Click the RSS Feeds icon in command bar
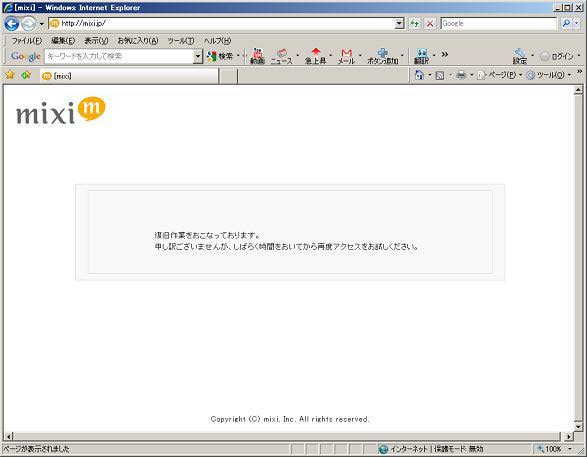Viewport: 587px width, 457px height. (440, 76)
